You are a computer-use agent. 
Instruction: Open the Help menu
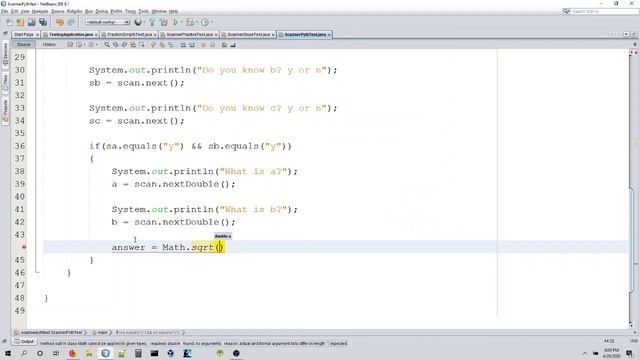[x=173, y=11]
